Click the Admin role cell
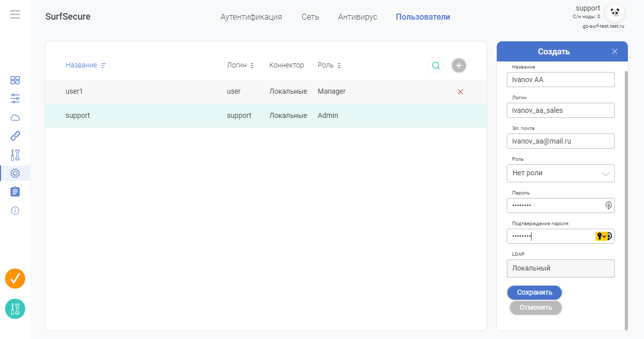The height and width of the screenshot is (339, 644). (328, 115)
